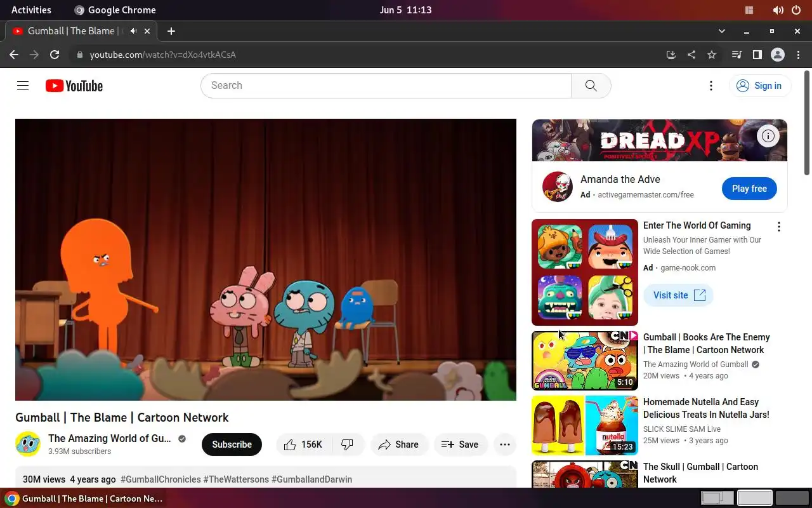Image resolution: width=812 pixels, height=508 pixels.
Task: Toggle Chrome side panel
Action: tap(757, 55)
